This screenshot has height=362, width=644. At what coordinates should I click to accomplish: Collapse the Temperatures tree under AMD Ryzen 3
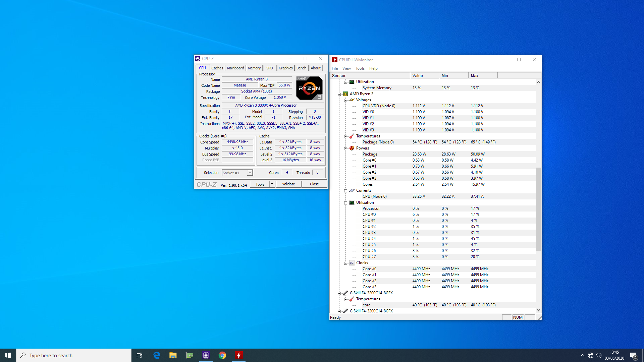tap(346, 136)
